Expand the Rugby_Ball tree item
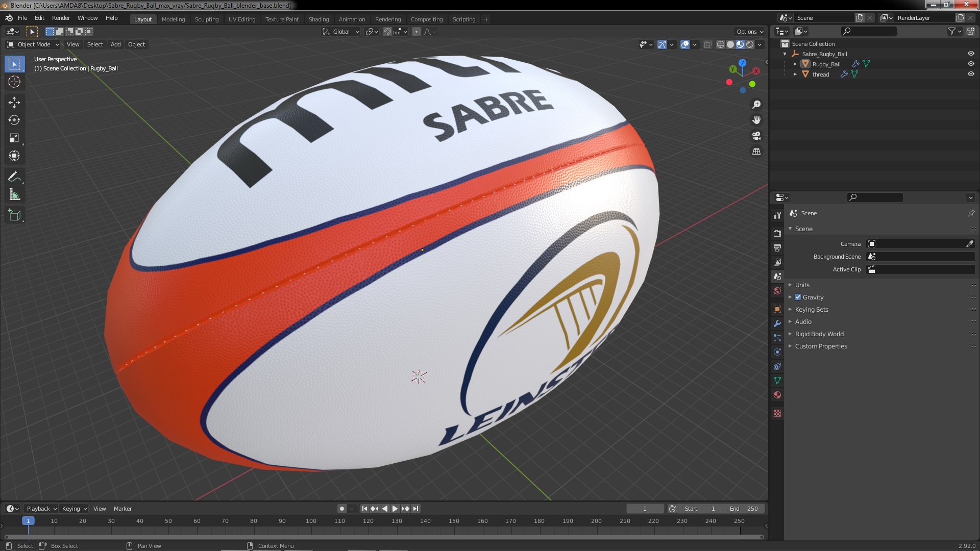The width and height of the screenshot is (980, 551). (x=795, y=64)
